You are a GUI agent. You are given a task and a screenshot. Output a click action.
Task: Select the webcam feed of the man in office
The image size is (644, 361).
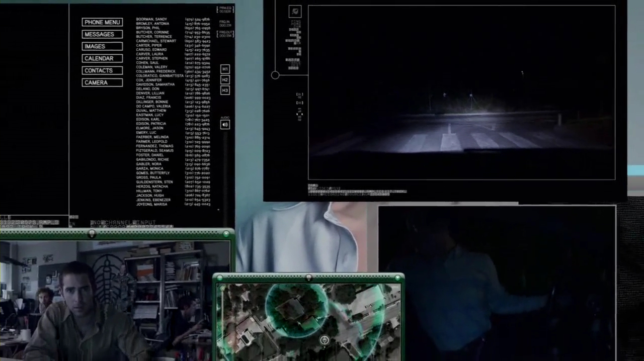tap(115, 301)
